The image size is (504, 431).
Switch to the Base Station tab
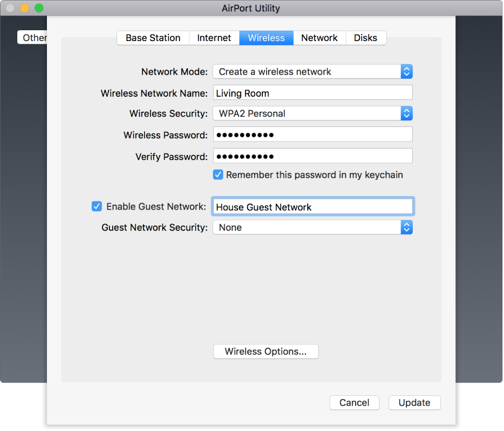(153, 38)
